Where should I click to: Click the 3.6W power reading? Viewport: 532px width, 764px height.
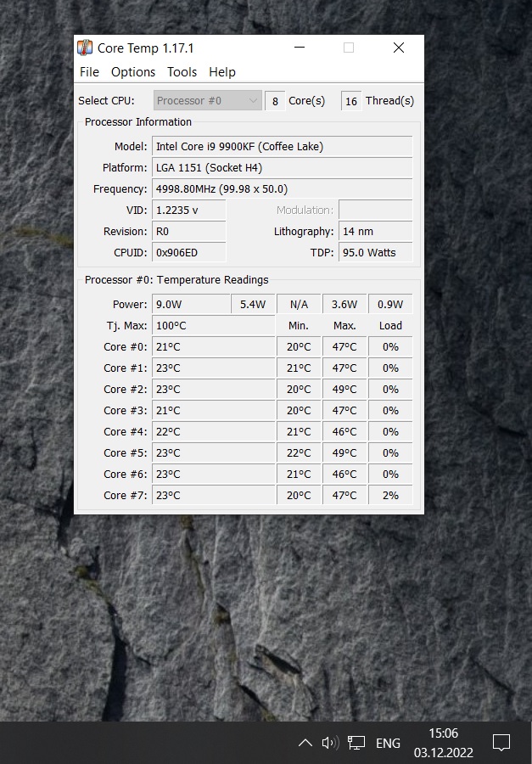344,305
